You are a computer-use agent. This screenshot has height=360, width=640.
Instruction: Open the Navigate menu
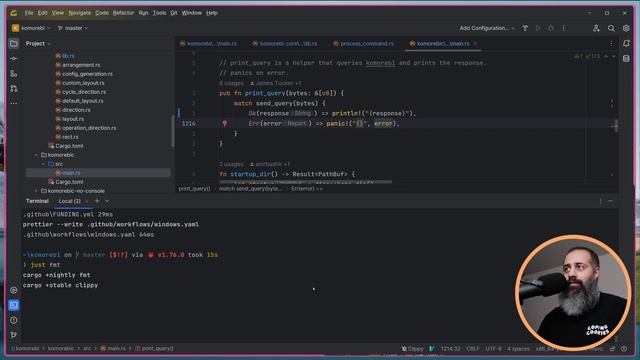coord(80,13)
